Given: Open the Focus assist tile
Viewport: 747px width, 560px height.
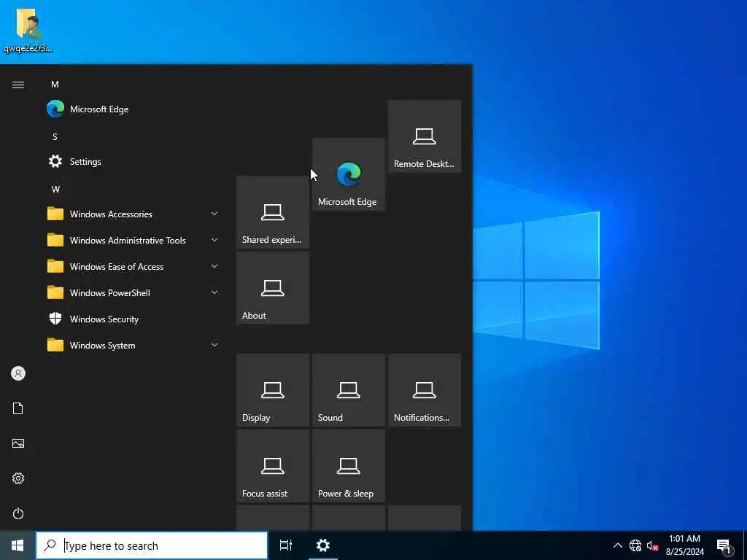Looking at the screenshot, I should click(273, 466).
